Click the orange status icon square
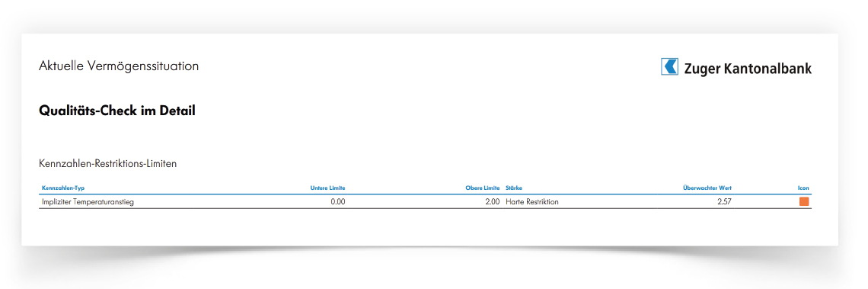The image size is (868, 289). point(804,202)
